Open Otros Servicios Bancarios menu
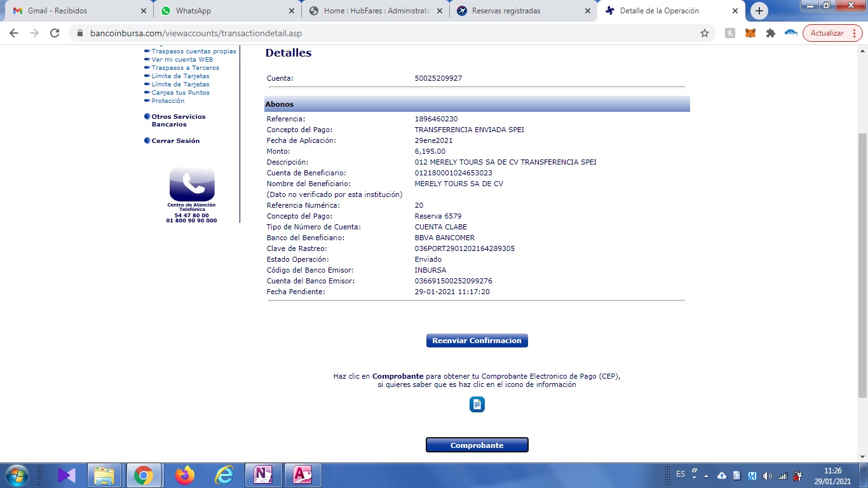 (x=179, y=121)
